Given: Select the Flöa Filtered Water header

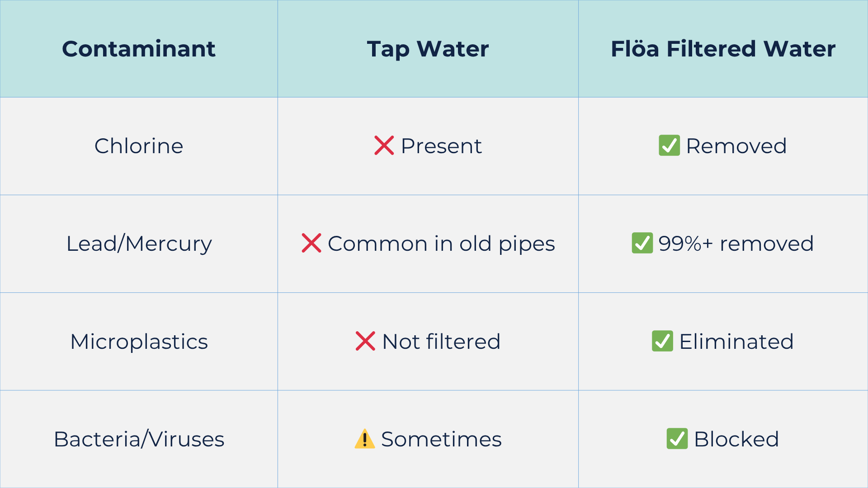Looking at the screenshot, I should [723, 49].
